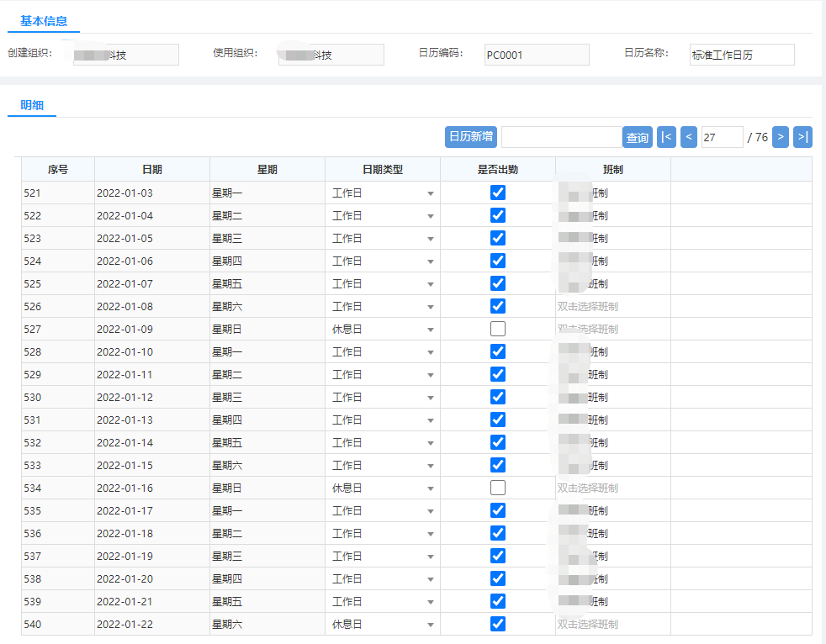Select serial number cell 524
The image size is (826, 644).
click(x=58, y=261)
